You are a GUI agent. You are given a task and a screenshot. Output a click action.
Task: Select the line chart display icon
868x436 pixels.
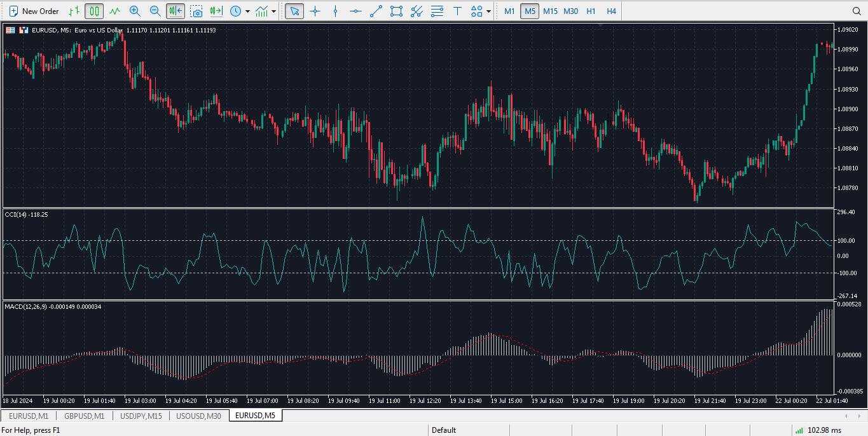point(114,11)
